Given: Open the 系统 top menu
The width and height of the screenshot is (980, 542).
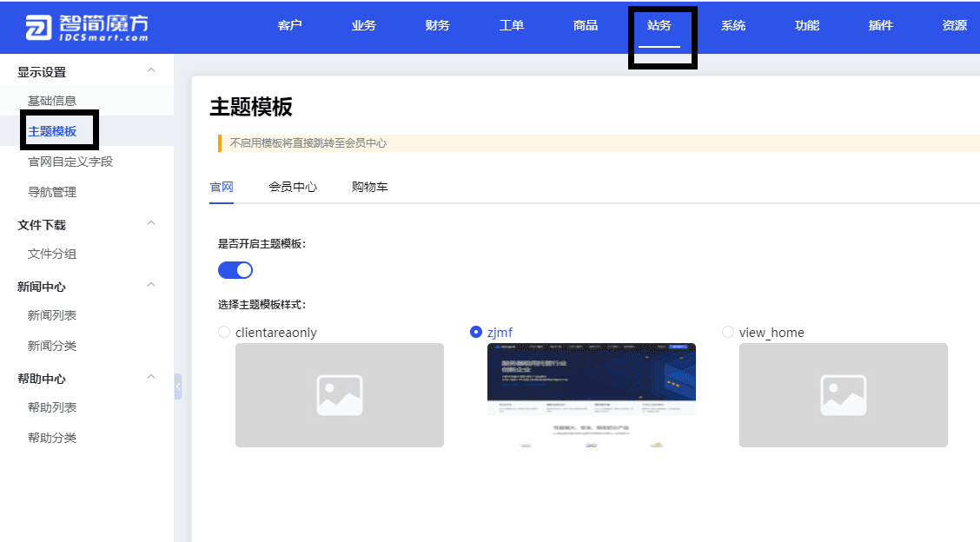Looking at the screenshot, I should click(x=733, y=26).
